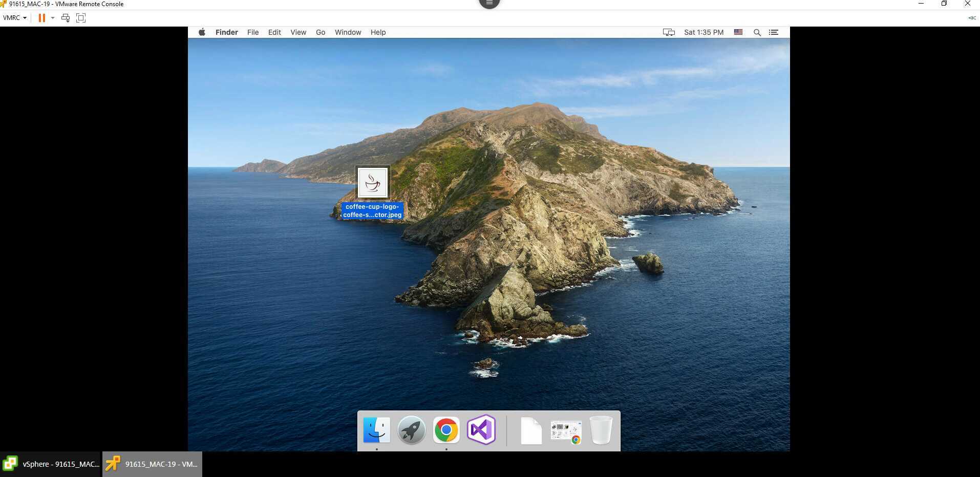Expand the VMRC menu
This screenshot has width=980, height=477.
[14, 17]
